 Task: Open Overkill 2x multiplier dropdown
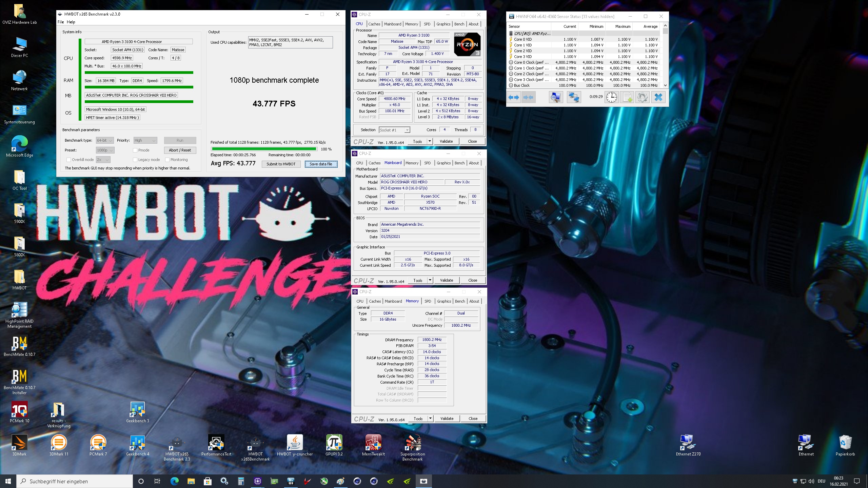[x=103, y=160]
